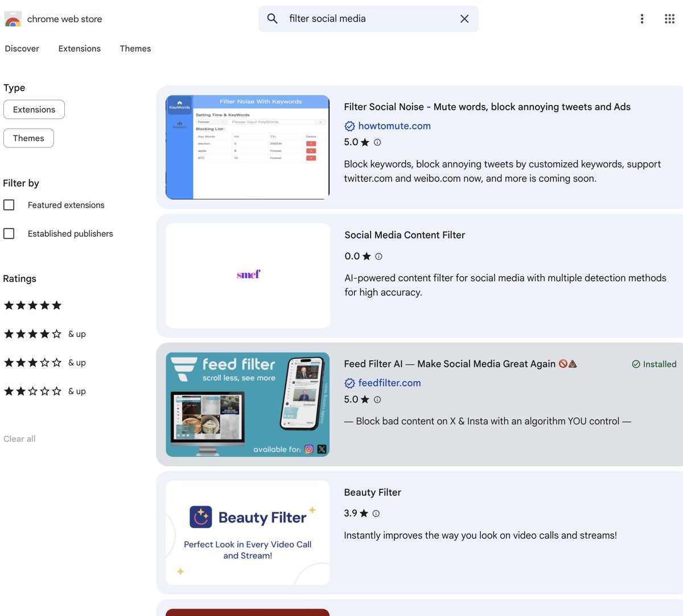This screenshot has width=683, height=616.
Task: Select the Themes type chip
Action: pyautogui.click(x=28, y=138)
